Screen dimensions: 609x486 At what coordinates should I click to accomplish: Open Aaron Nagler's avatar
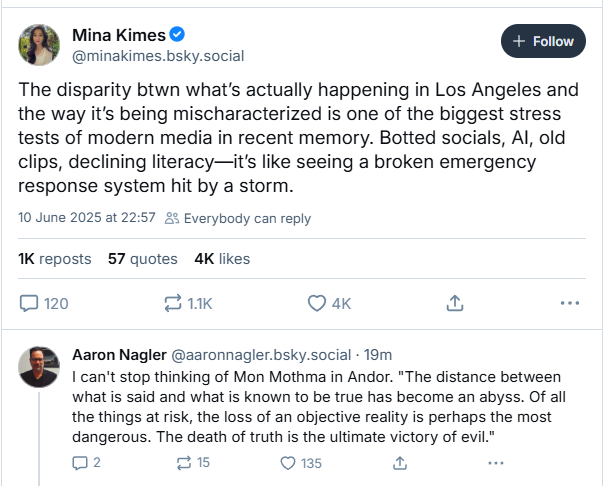point(39,367)
